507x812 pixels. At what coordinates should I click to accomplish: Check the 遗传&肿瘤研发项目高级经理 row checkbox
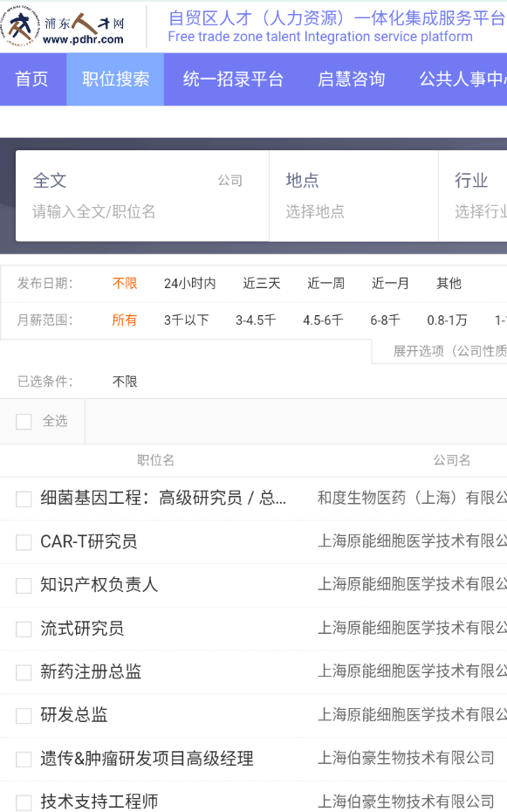[x=24, y=760]
